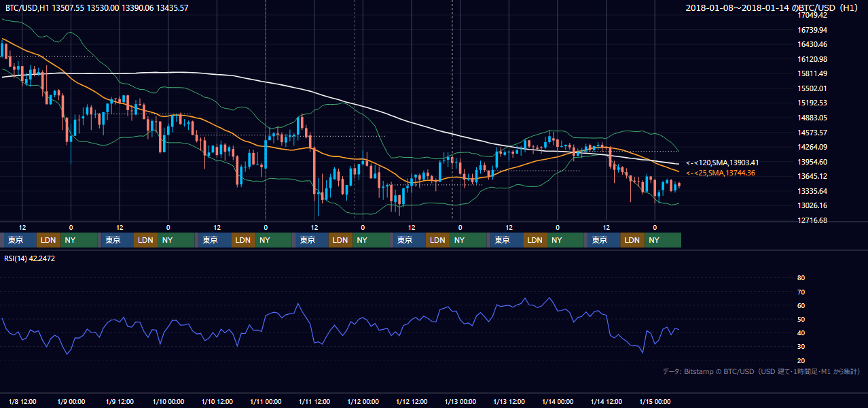Select the 14264.09 price axis label
The height and width of the screenshot is (408, 868).
tap(812, 147)
